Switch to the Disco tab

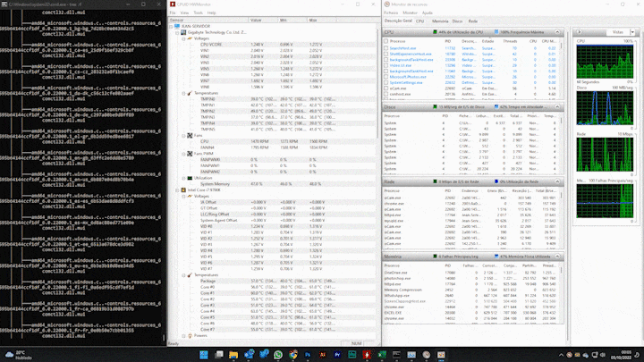point(457,21)
